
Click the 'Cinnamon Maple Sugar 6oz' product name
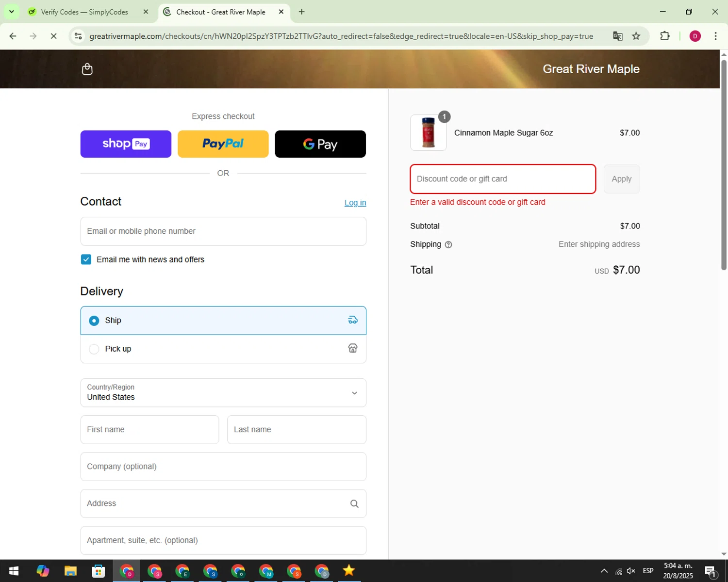(x=503, y=133)
